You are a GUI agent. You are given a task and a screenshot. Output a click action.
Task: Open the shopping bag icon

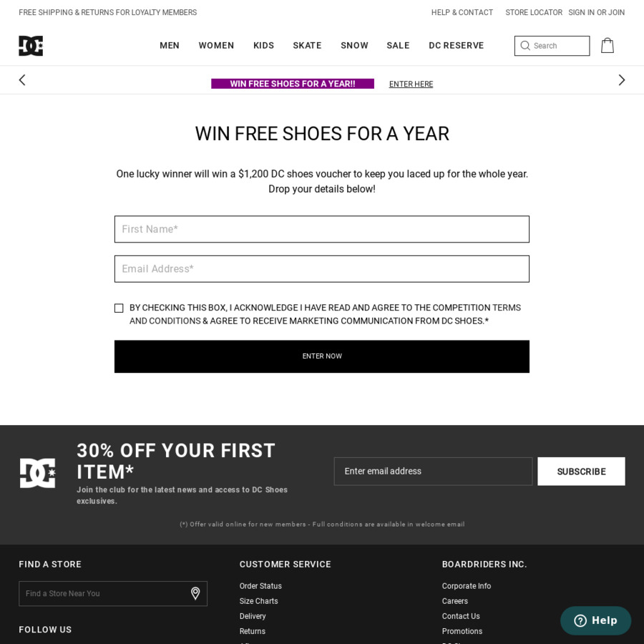coord(607,46)
